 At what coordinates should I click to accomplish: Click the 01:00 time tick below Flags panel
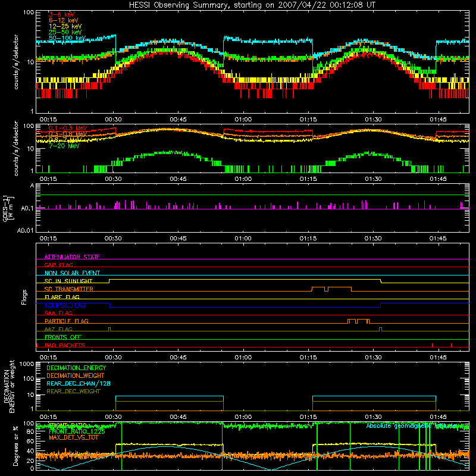point(243,358)
